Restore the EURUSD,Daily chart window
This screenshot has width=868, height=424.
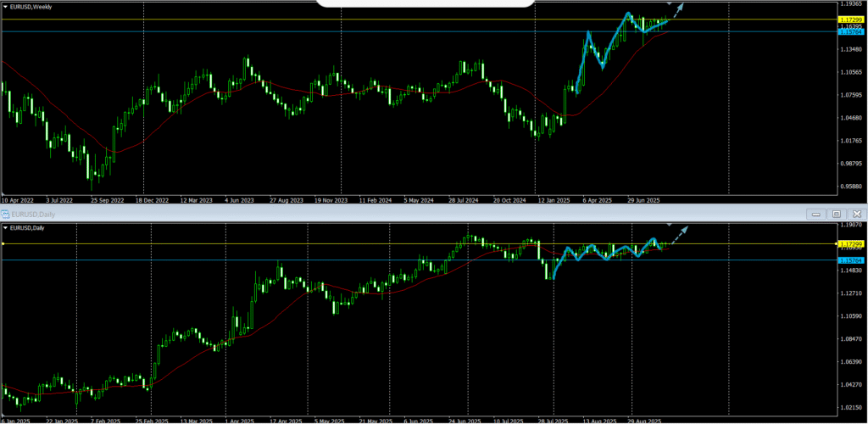pyautogui.click(x=837, y=214)
